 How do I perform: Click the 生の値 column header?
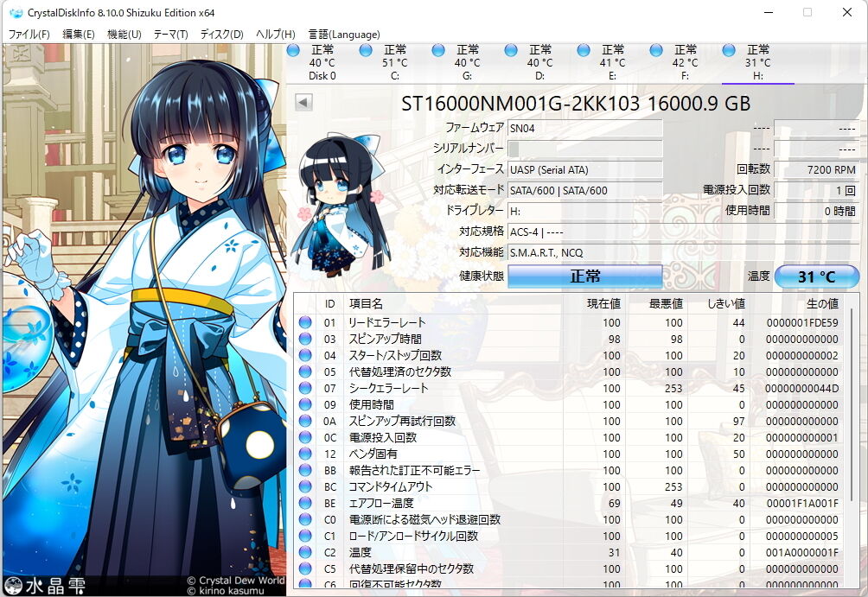822,304
